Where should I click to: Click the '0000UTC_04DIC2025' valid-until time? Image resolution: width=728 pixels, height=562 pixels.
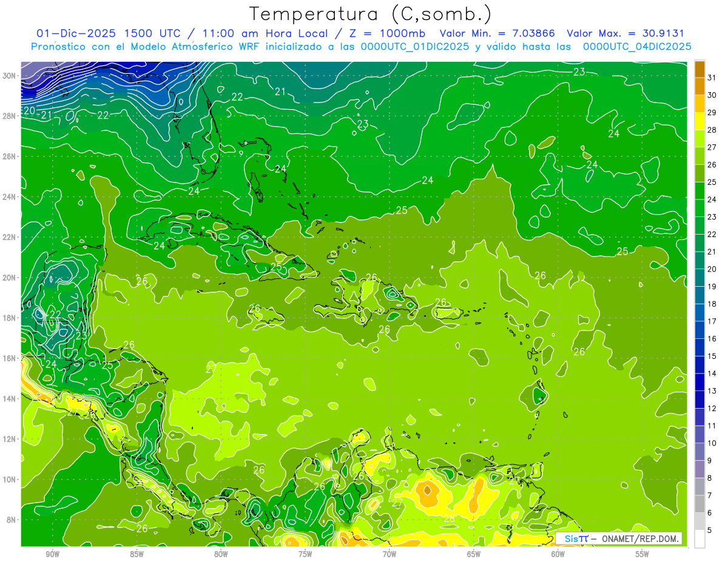(637, 47)
